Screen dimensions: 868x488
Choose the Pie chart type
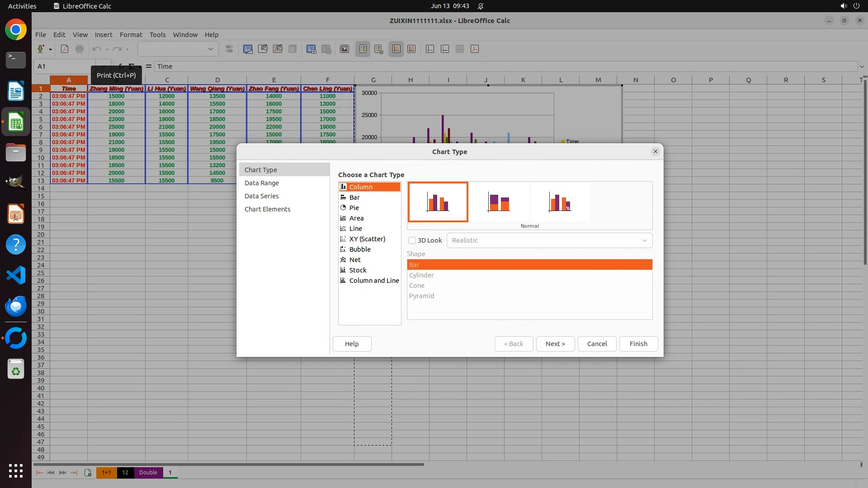354,208
